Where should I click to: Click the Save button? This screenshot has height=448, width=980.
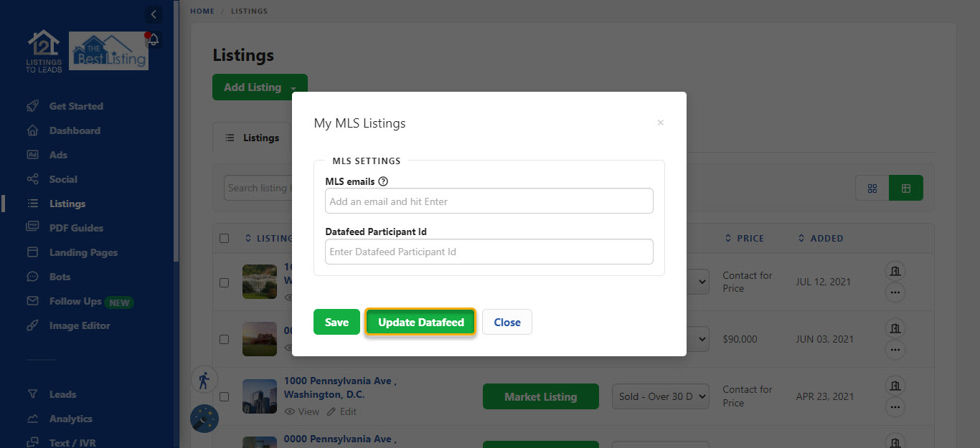coord(336,322)
